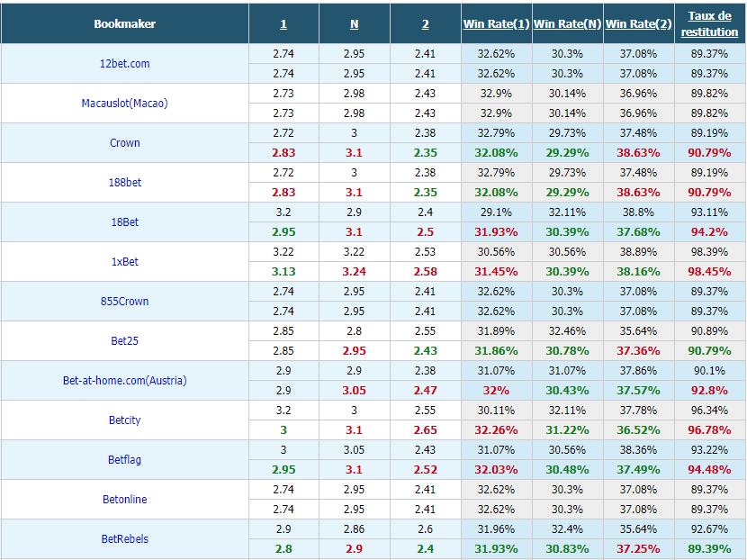Select the Betonline bookmaker link

pyautogui.click(x=124, y=499)
